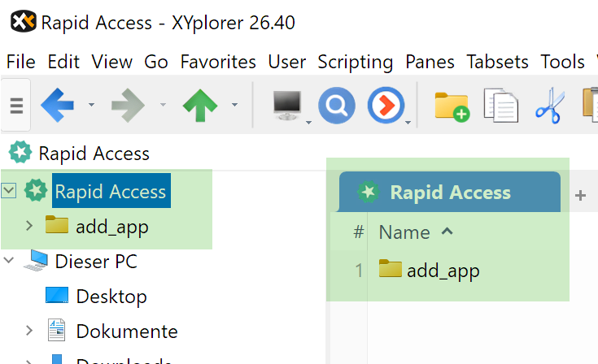Image resolution: width=598 pixels, height=364 pixels.
Task: Open drives dropdown arrow beside monitor
Action: pos(308,122)
